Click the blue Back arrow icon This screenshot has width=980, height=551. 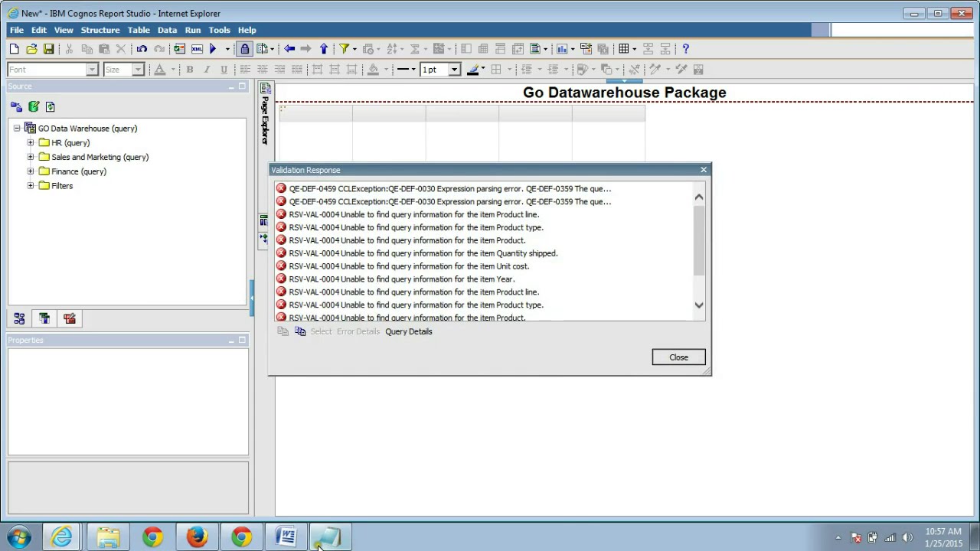pos(289,49)
